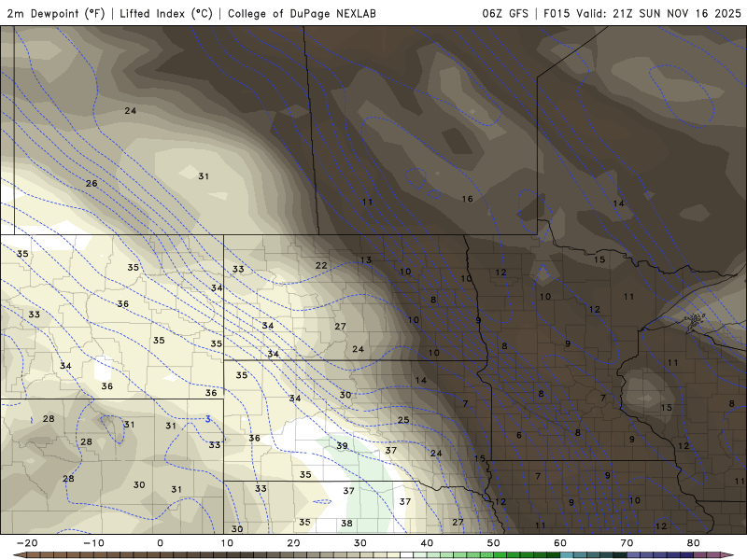Click the dewpoint value 26 on the map
This screenshot has width=747, height=560.
click(92, 183)
